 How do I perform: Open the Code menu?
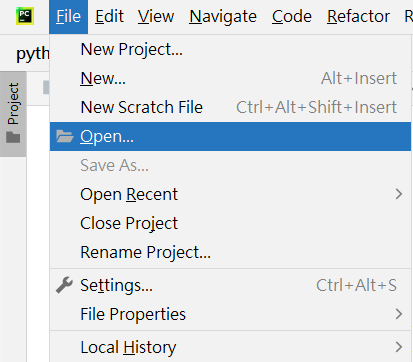click(x=292, y=16)
